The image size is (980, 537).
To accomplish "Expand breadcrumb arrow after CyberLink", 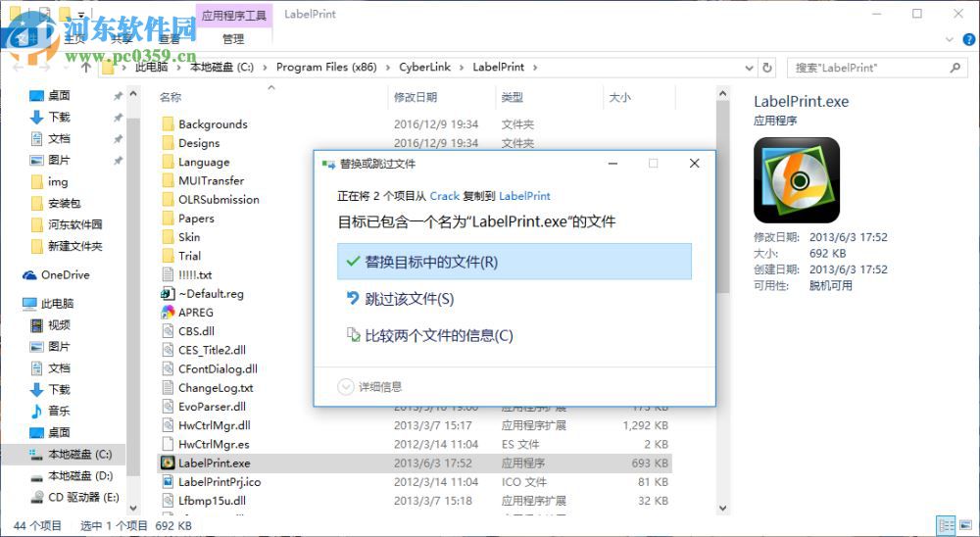I will [462, 68].
